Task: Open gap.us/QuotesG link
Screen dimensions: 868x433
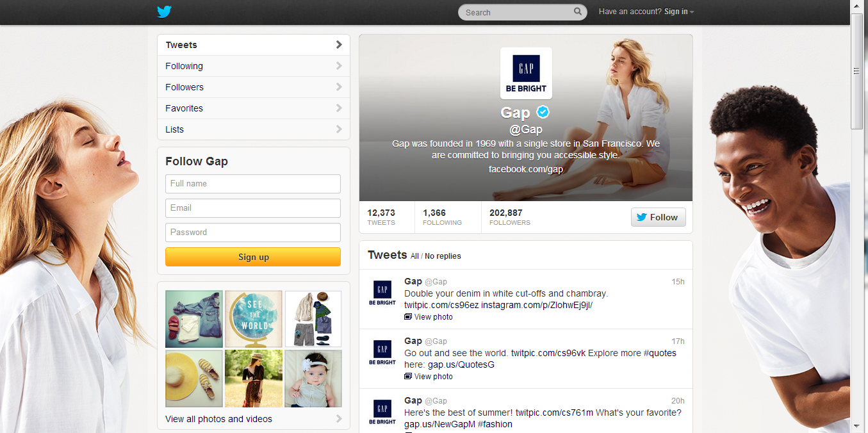Action: click(x=461, y=364)
